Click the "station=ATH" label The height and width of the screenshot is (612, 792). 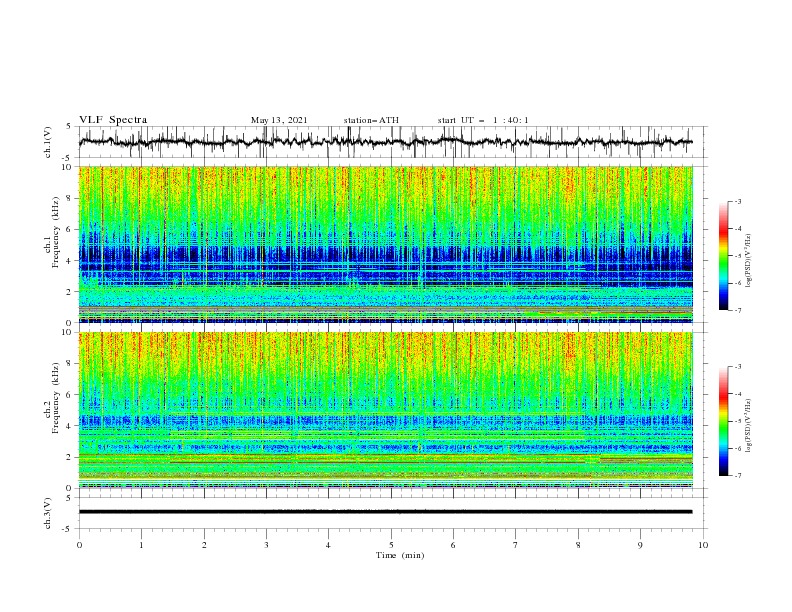(x=371, y=120)
